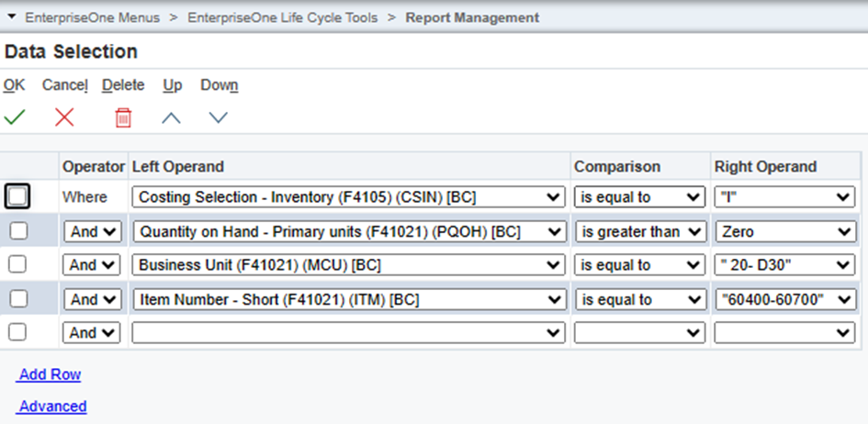Open the Costing Selection left operand dropdown
The width and height of the screenshot is (868, 424).
click(348, 196)
